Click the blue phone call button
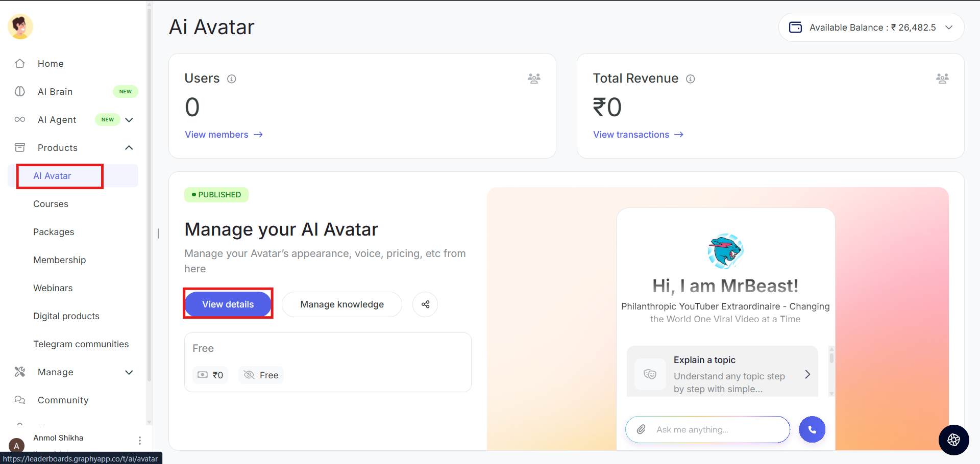This screenshot has width=980, height=464. tap(812, 429)
